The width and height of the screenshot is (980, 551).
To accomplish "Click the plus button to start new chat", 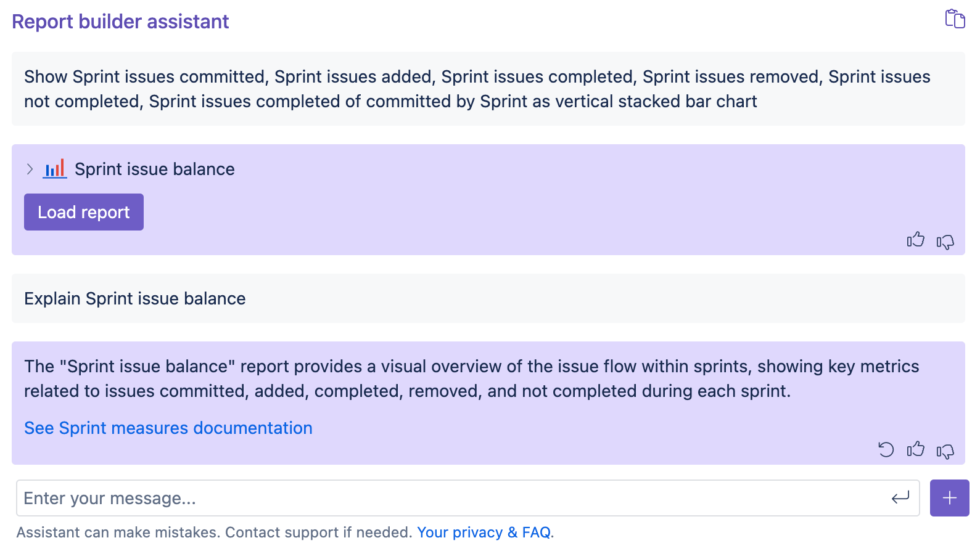I will coord(949,497).
